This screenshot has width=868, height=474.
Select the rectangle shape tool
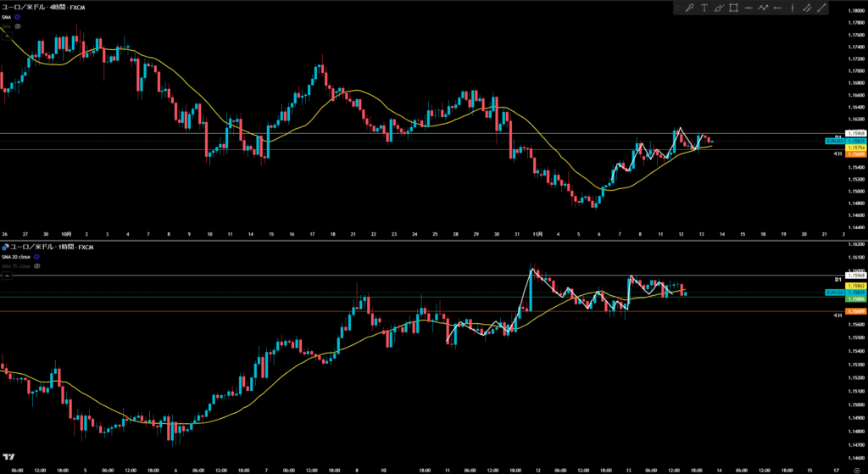coord(733,8)
